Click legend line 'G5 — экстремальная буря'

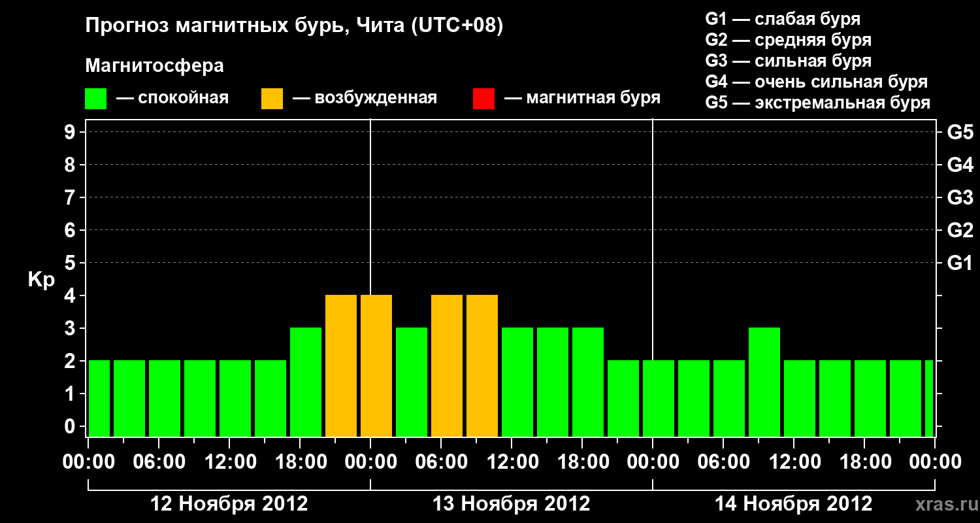pos(817,103)
